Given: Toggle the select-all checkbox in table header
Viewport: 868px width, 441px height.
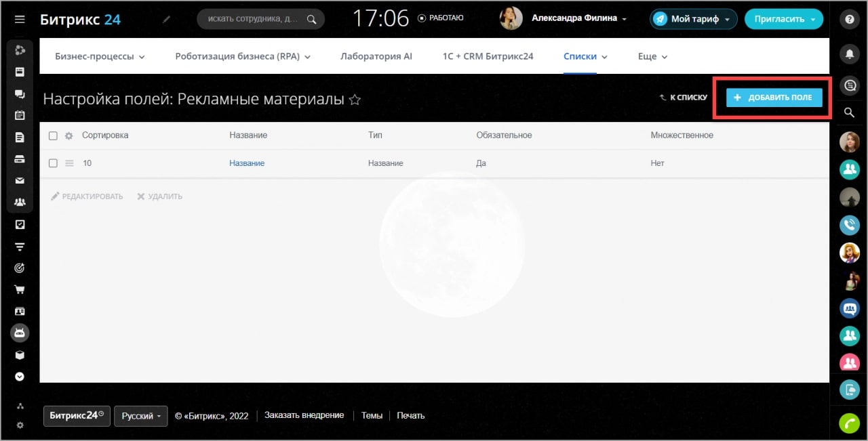Looking at the screenshot, I should [54, 135].
